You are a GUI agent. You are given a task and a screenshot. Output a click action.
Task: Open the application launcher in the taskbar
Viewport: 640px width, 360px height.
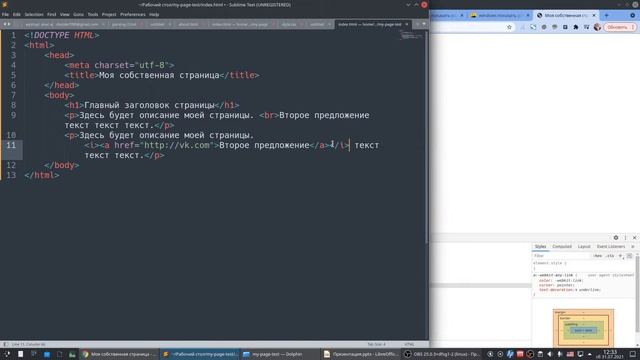[6, 354]
